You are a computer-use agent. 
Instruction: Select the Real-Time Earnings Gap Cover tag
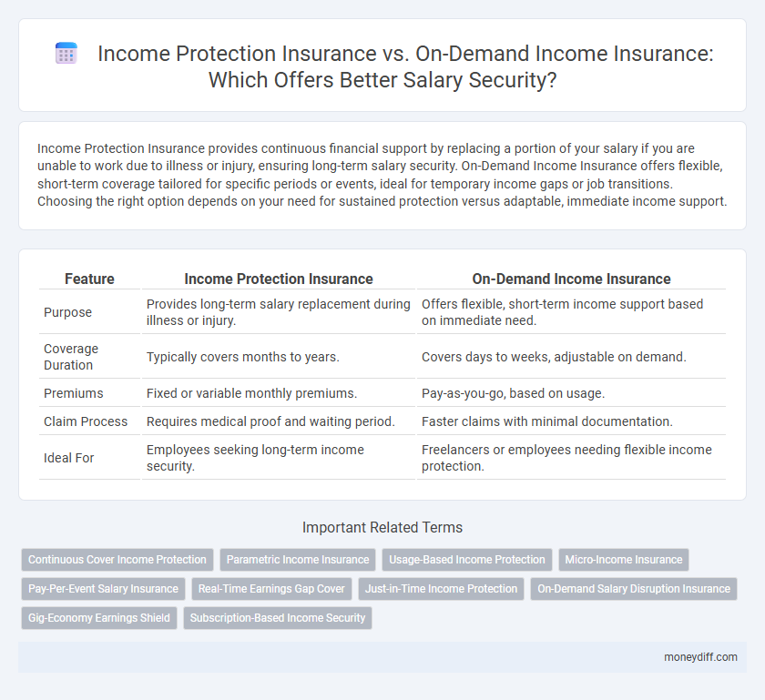[x=270, y=589]
